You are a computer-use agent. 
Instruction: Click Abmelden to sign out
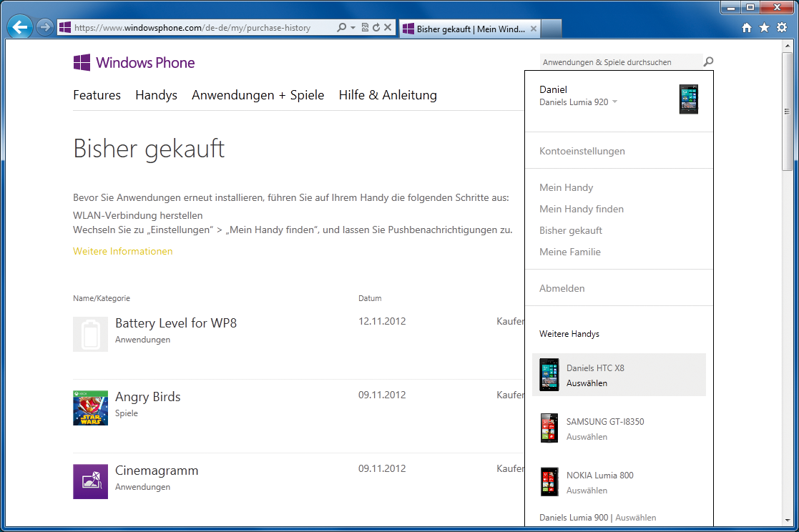562,288
